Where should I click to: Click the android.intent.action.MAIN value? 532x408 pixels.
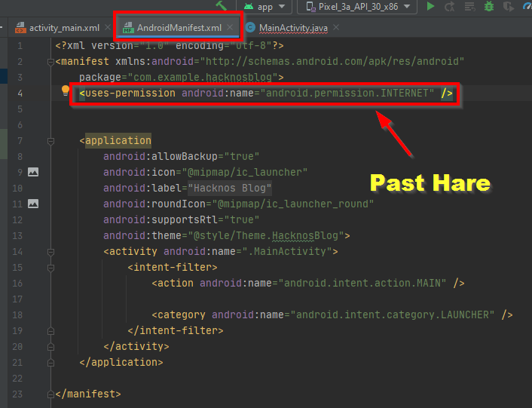(x=362, y=283)
